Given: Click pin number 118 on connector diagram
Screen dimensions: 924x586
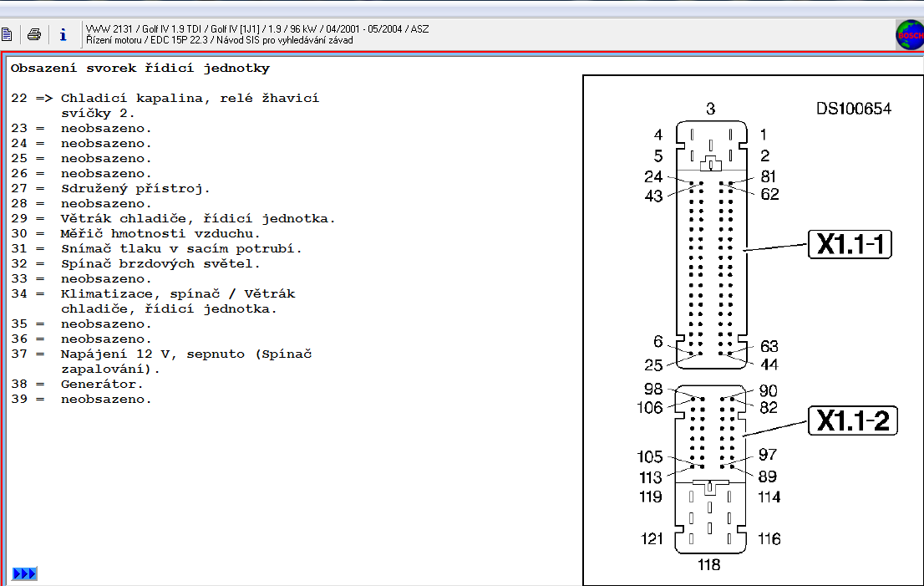Looking at the screenshot, I should click(708, 565).
